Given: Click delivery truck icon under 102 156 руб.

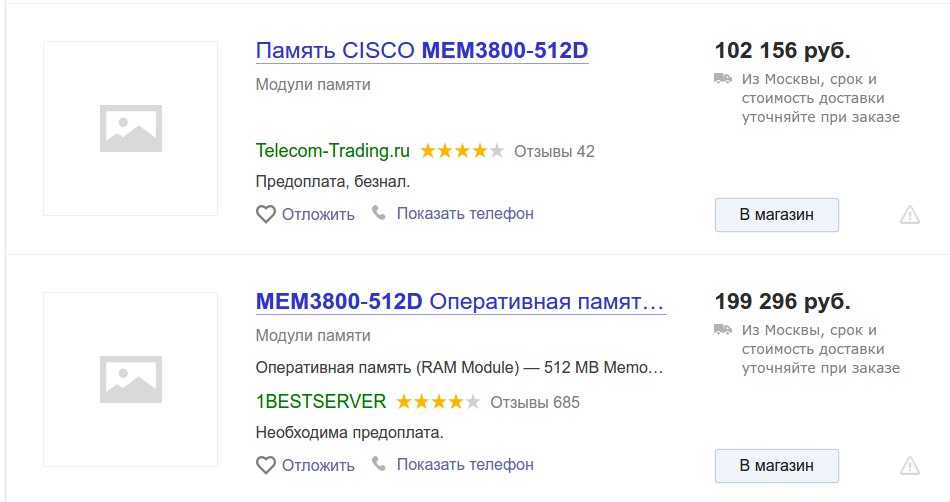Looking at the screenshot, I should [723, 78].
